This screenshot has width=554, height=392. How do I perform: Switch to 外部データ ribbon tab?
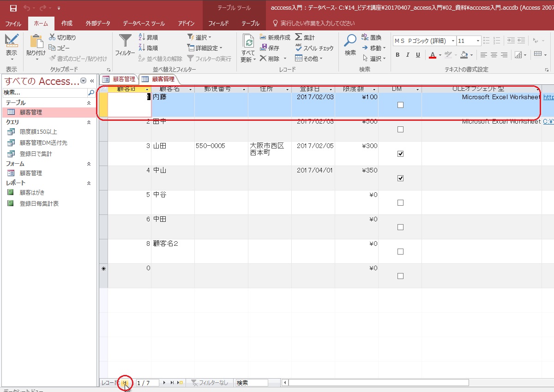97,24
